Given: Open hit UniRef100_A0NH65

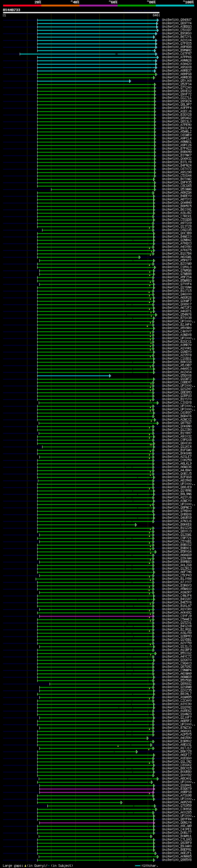Looking at the screenshot, I should pos(176,856).
